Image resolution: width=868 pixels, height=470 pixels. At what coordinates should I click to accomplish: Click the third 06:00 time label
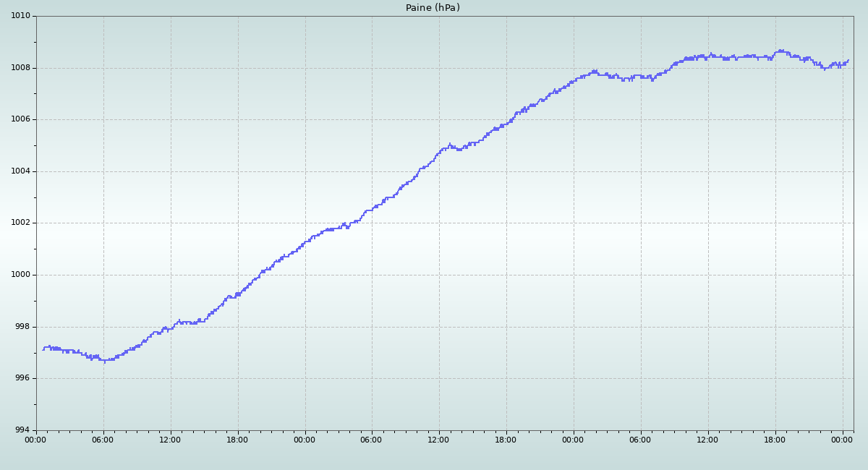click(x=640, y=440)
